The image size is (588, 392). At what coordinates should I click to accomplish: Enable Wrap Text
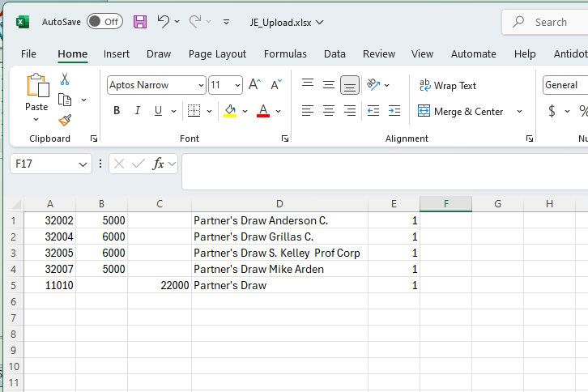pyautogui.click(x=448, y=86)
